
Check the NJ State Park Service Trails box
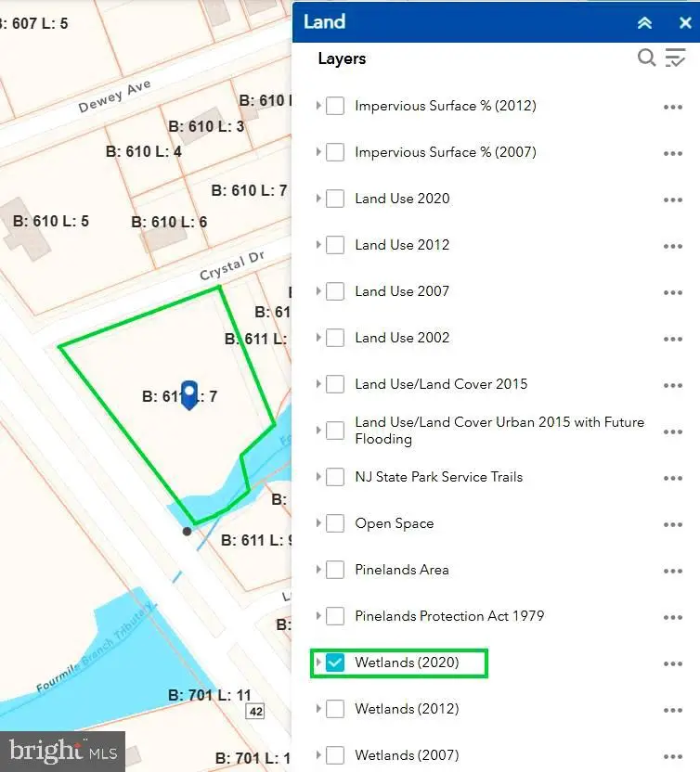335,477
